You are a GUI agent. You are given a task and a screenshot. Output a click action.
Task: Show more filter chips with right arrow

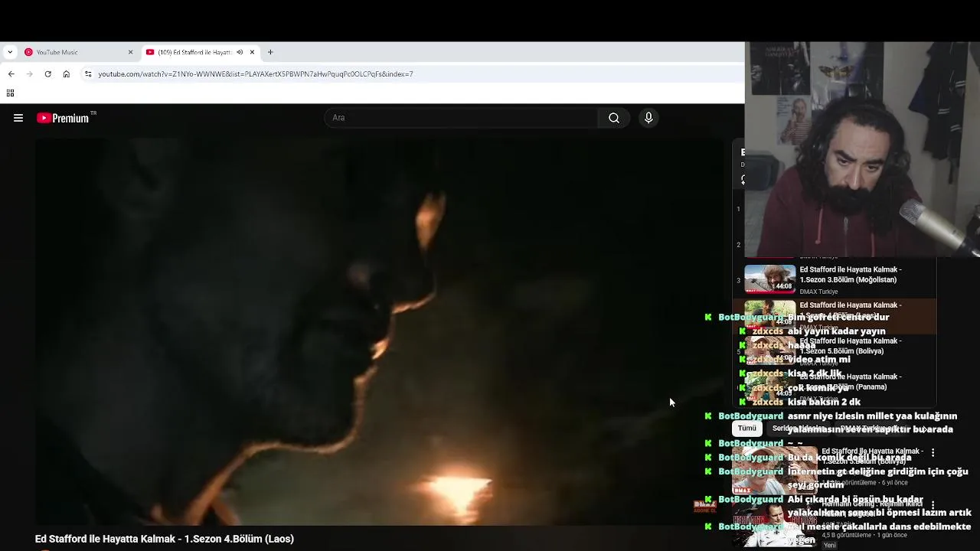(924, 429)
